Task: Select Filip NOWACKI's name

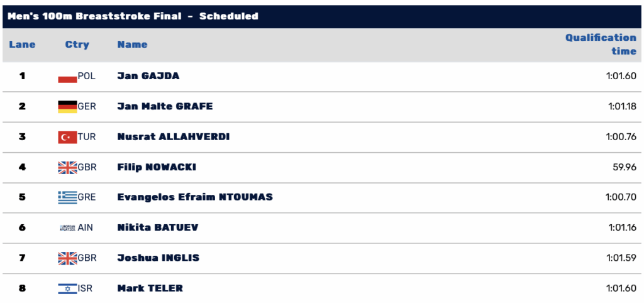Action: (x=157, y=167)
